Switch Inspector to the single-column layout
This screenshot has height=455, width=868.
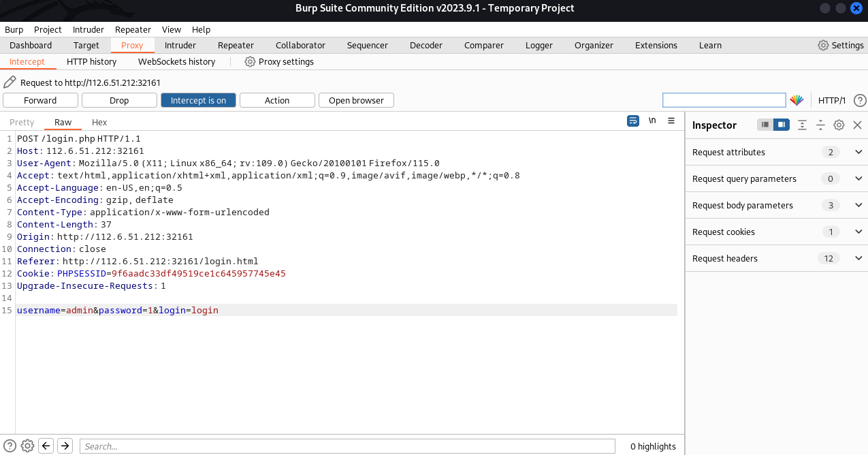point(765,125)
